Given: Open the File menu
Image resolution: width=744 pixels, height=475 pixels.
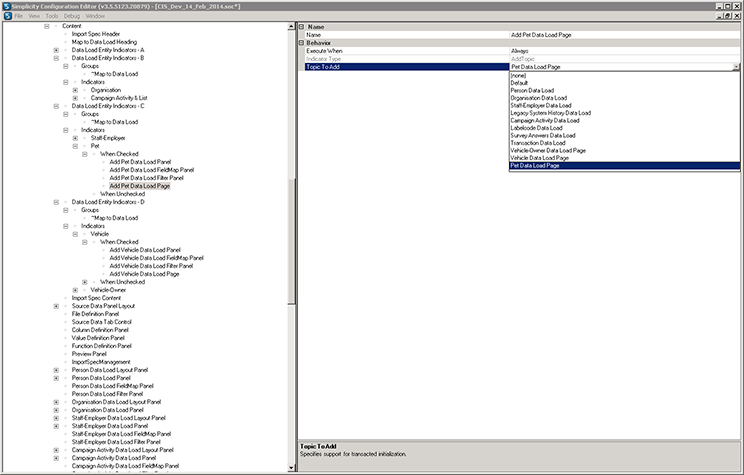Looking at the screenshot, I should point(19,16).
